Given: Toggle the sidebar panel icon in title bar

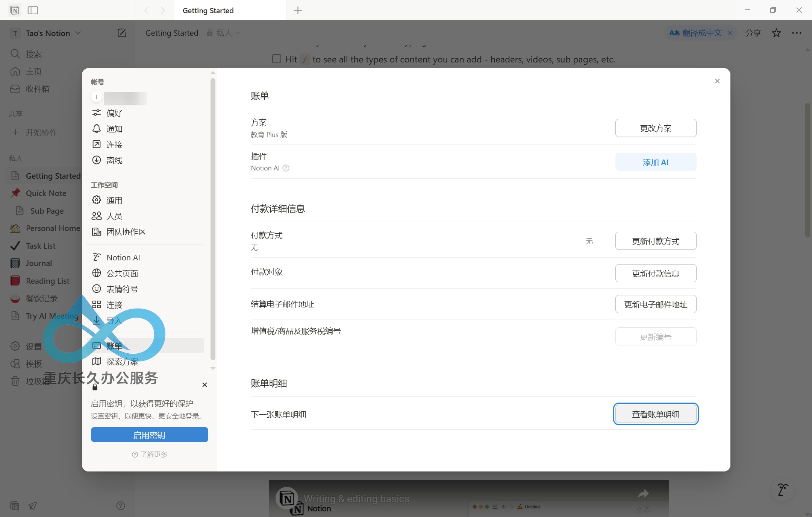Looking at the screenshot, I should click(x=33, y=10).
